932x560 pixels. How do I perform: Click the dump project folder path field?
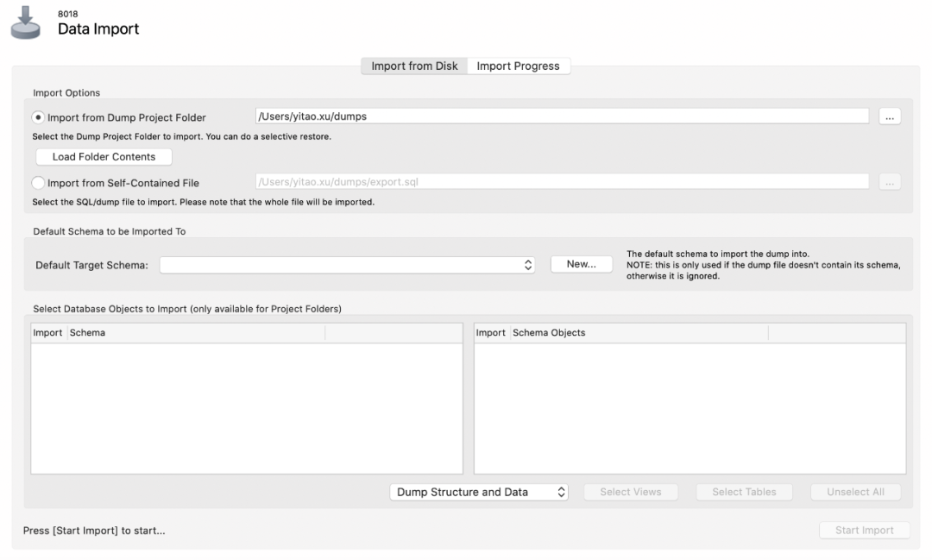click(561, 116)
